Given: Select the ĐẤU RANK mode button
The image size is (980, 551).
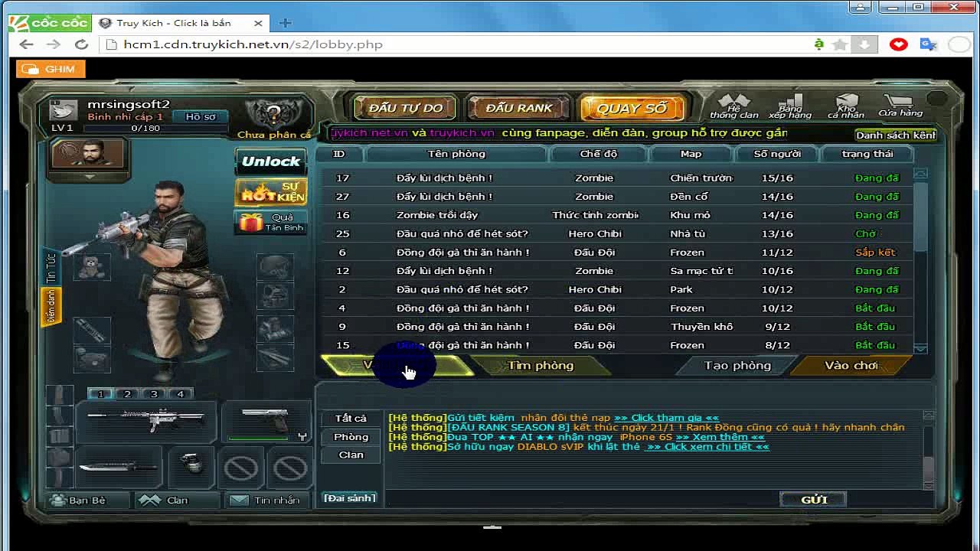Looking at the screenshot, I should click(x=518, y=108).
